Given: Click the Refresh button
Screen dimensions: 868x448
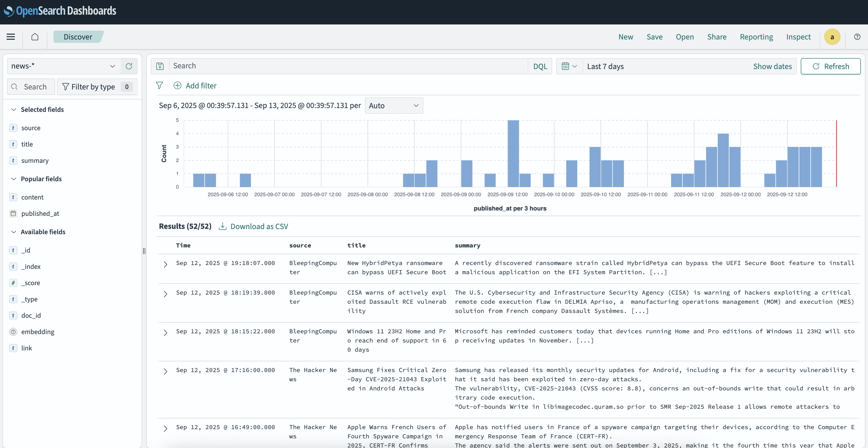Looking at the screenshot, I should pyautogui.click(x=830, y=66).
